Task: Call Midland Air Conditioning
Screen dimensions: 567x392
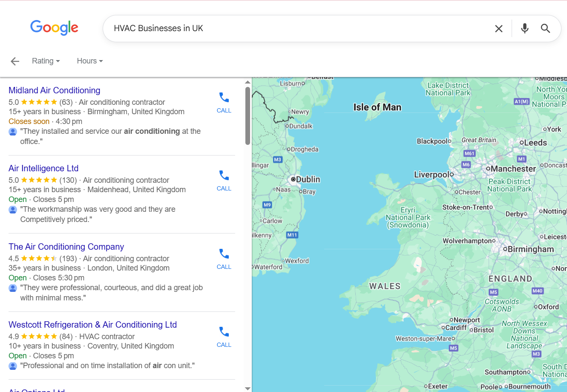Action: click(224, 102)
